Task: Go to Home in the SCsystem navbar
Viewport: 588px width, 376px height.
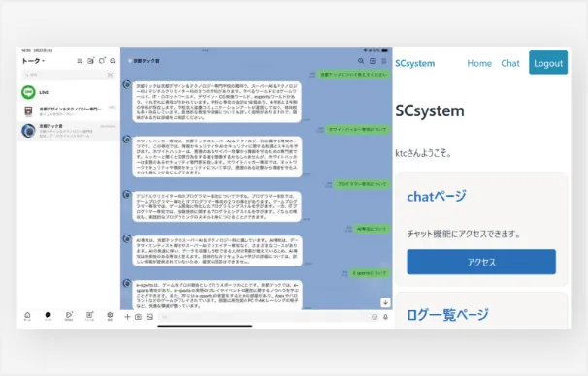Action: [479, 63]
